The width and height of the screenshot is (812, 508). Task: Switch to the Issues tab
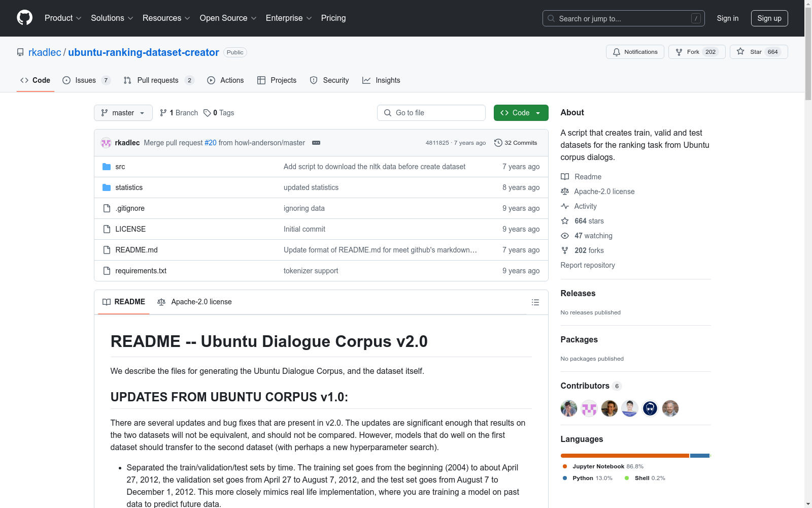(86, 80)
